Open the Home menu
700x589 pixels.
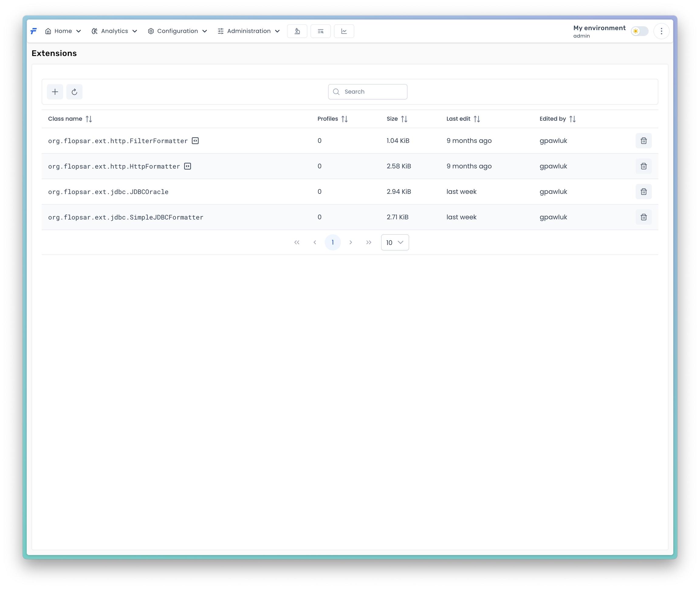pos(63,31)
